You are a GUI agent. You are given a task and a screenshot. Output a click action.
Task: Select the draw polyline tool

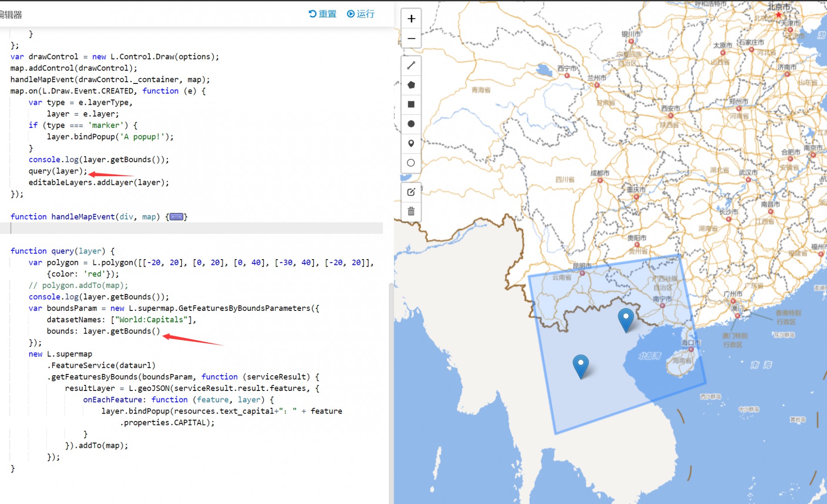411,66
